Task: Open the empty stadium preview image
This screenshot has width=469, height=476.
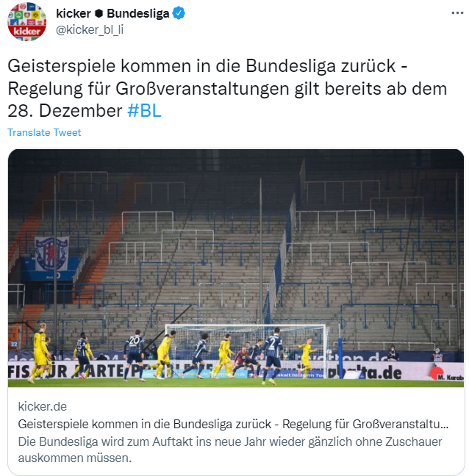Action: 236,268
